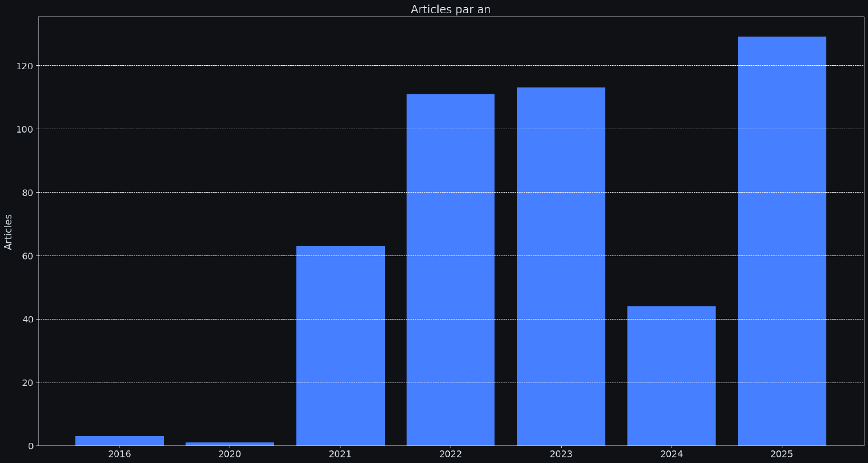Select the tallest bar for 2025
This screenshot has height=463, width=868.
click(x=782, y=241)
